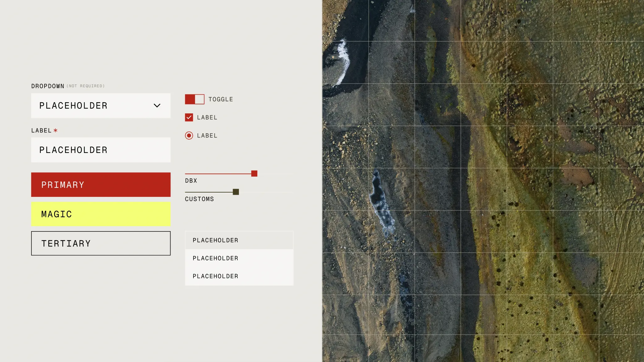The width and height of the screenshot is (644, 362).
Task: Click the red DBX slider handle
Action: point(254,174)
